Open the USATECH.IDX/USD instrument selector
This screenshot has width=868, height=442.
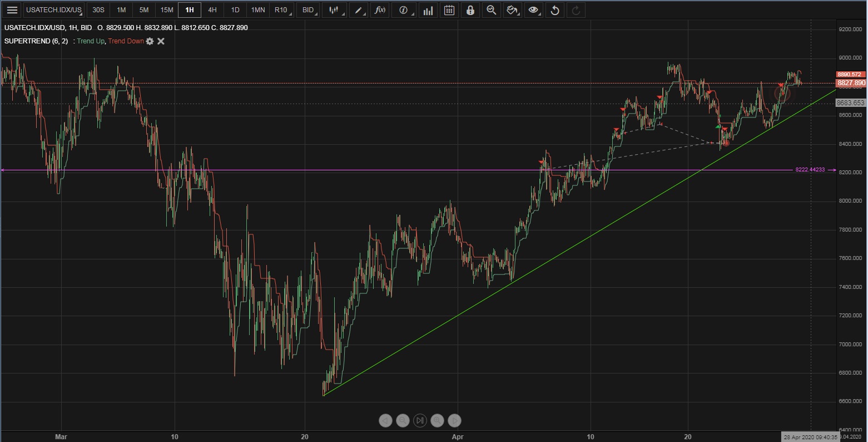coord(54,10)
